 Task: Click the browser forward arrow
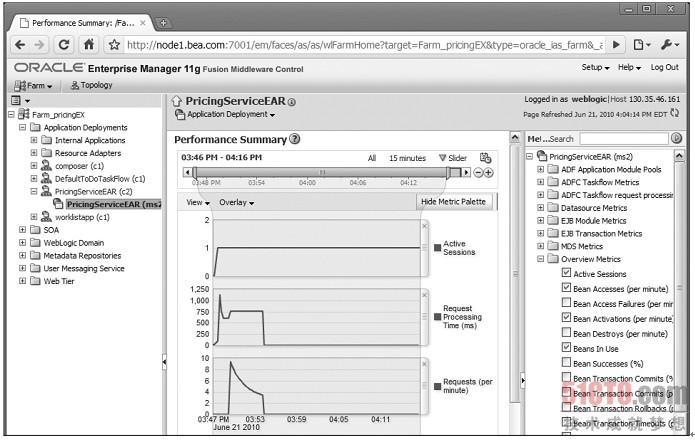[x=39, y=45]
